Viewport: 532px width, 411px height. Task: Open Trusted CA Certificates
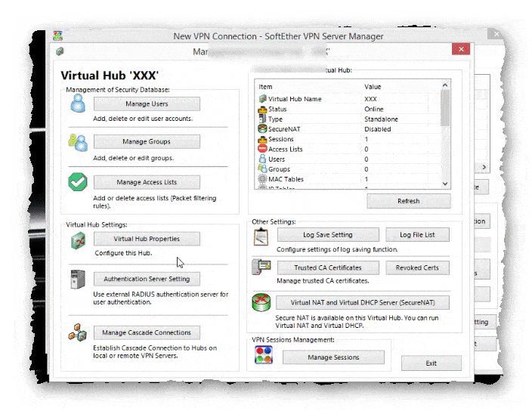tap(328, 267)
